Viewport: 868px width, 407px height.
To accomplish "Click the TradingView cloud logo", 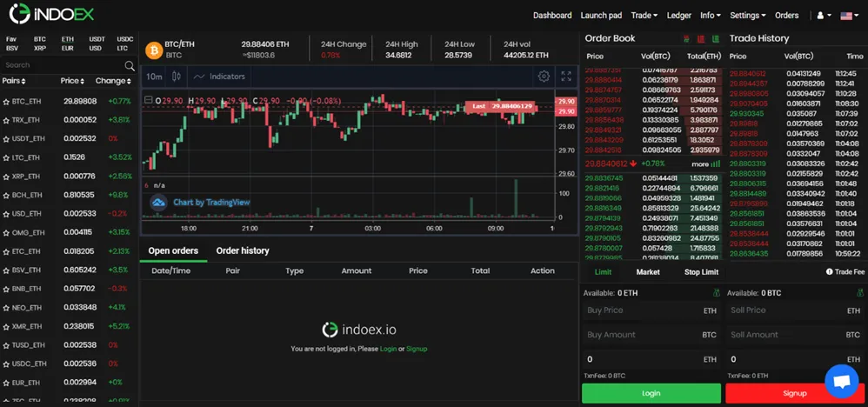I will (x=159, y=202).
